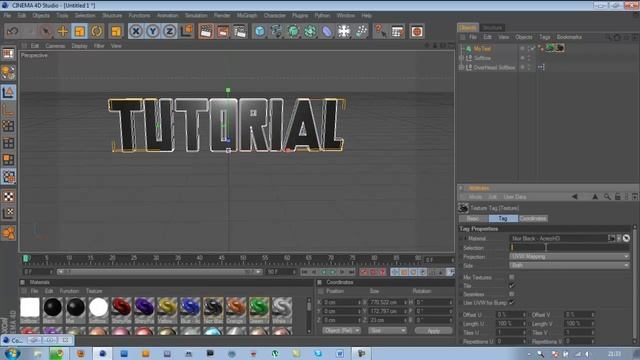Image resolution: width=640 pixels, height=360 pixels.
Task: Open Windows Start button on taskbar
Action: (x=12, y=353)
